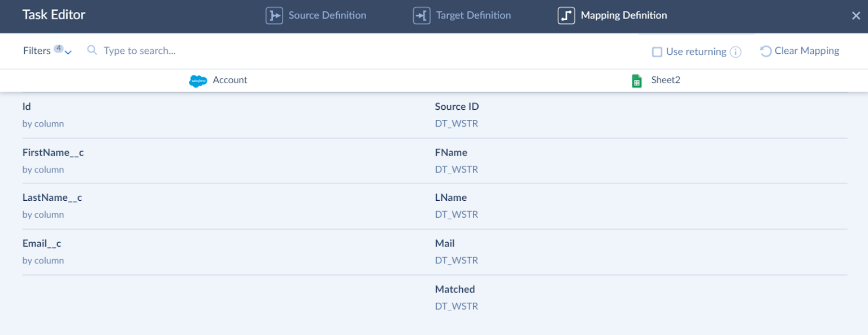The image size is (868, 335).
Task: Switch to the Source Definition tab
Action: coord(327,16)
